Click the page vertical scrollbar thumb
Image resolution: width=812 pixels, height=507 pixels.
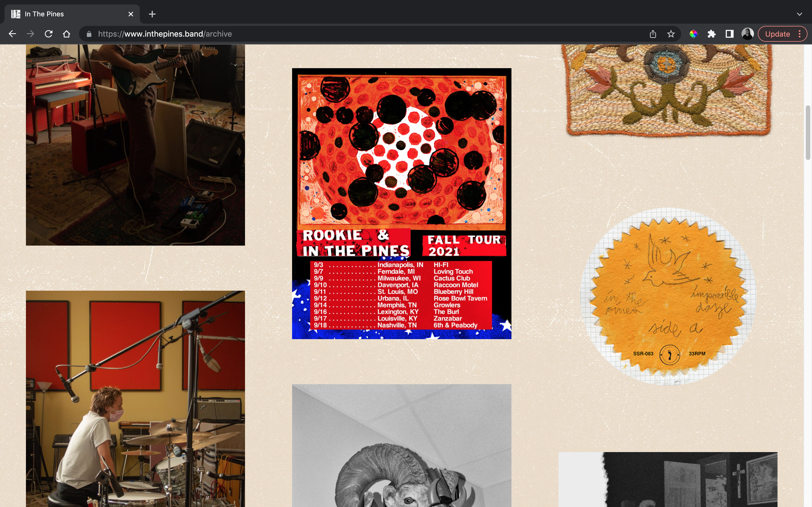[x=808, y=132]
